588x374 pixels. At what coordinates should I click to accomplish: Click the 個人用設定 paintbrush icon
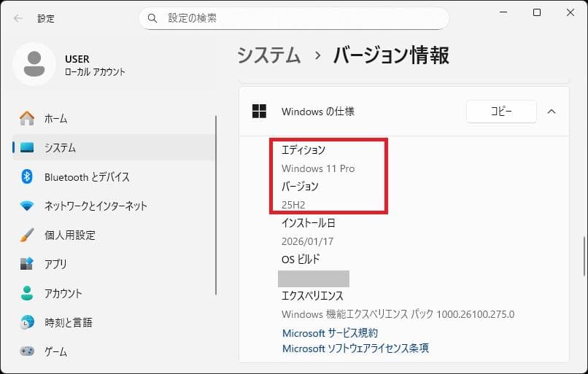click(x=26, y=235)
